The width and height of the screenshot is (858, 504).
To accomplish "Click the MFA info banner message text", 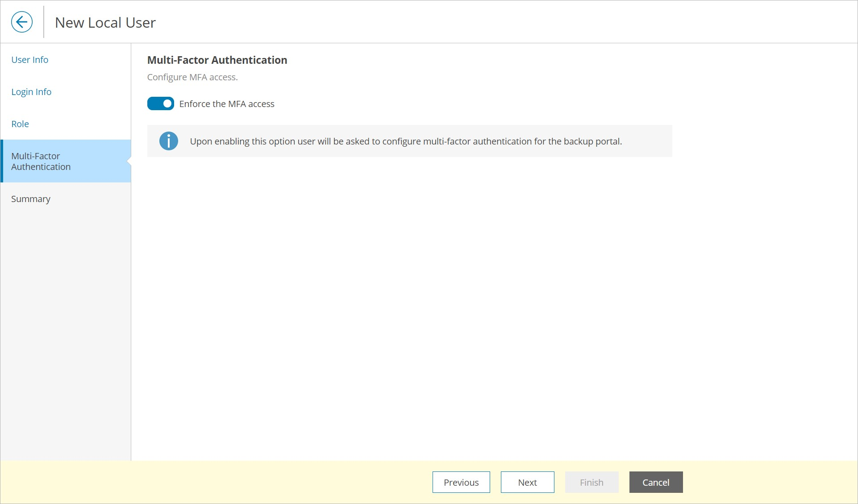I will tap(406, 141).
